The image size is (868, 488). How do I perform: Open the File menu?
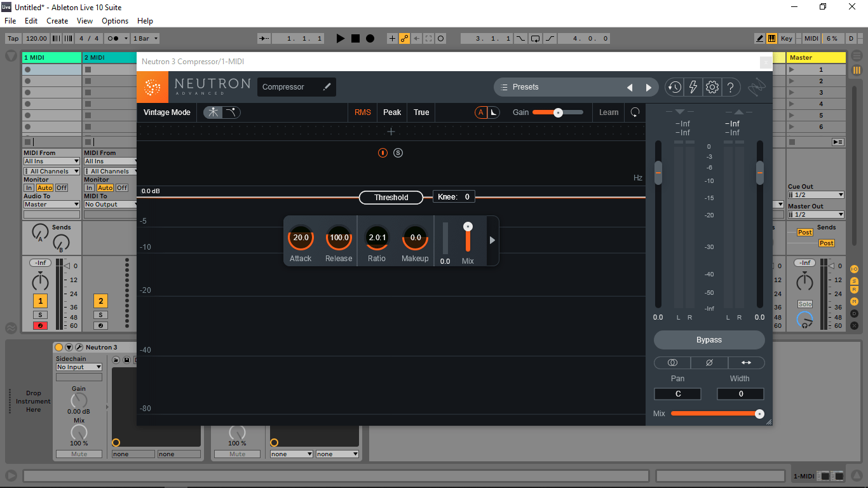(10, 21)
